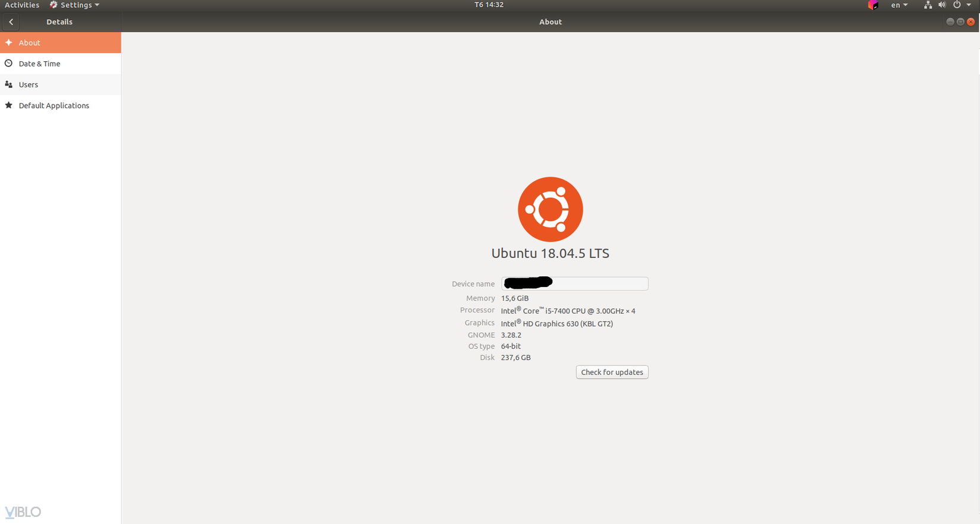The image size is (980, 524).
Task: Click the Details header title
Action: (x=59, y=22)
